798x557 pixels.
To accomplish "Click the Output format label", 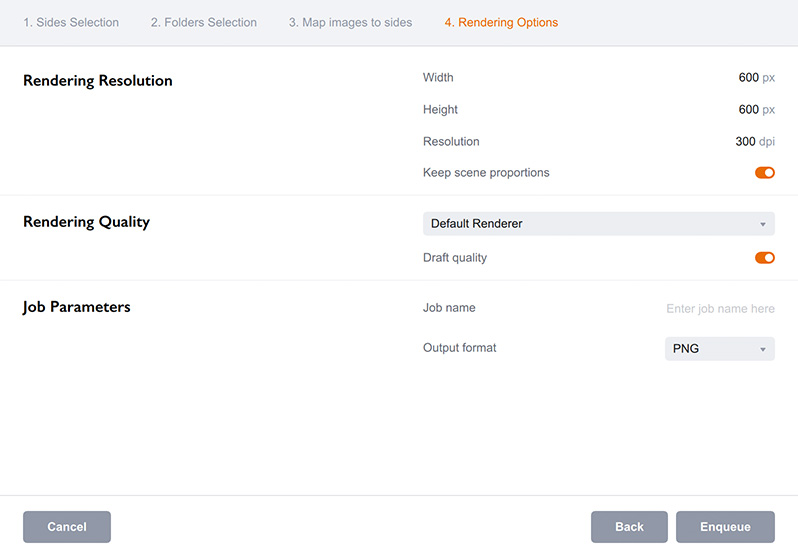I will 459,348.
